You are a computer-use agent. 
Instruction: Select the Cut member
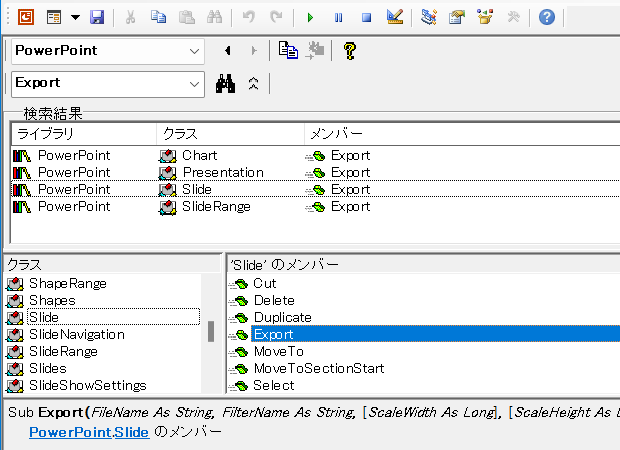(x=265, y=284)
